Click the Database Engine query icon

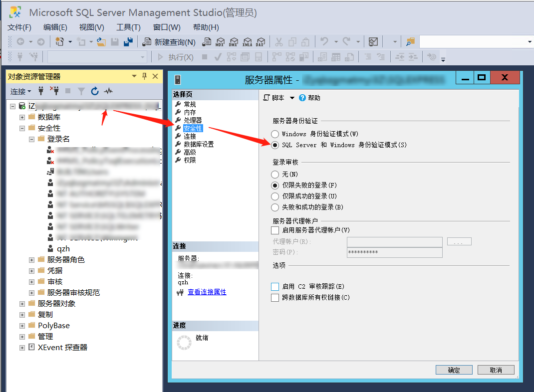pyautogui.click(x=207, y=42)
